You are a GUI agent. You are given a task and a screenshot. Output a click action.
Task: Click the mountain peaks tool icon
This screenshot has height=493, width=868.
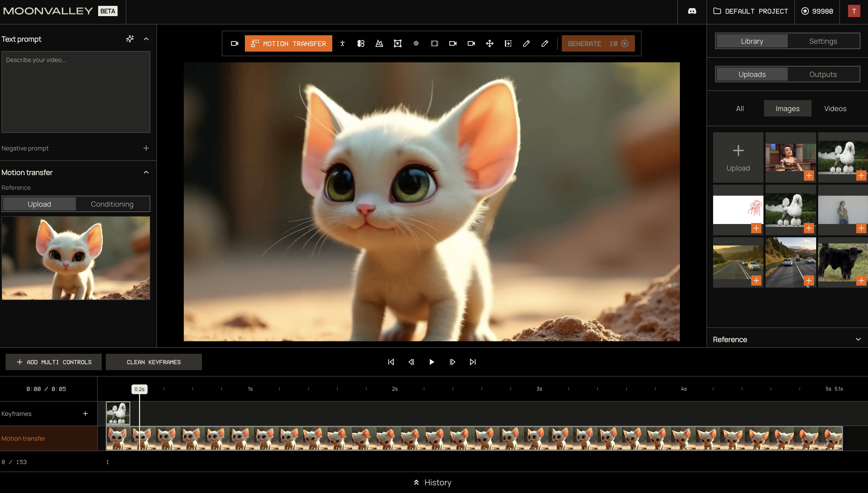(379, 43)
